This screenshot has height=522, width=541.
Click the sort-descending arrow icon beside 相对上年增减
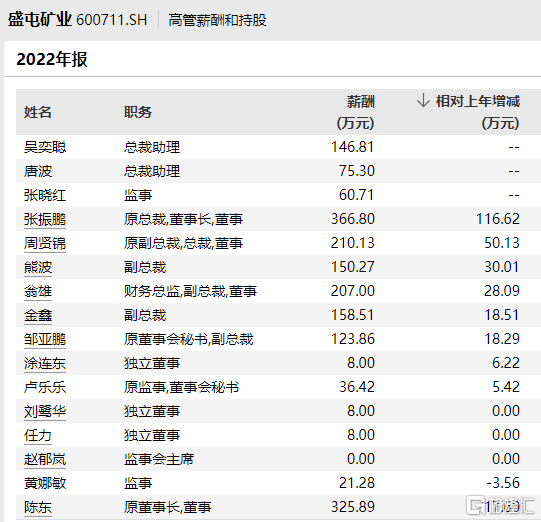pyautogui.click(x=423, y=101)
